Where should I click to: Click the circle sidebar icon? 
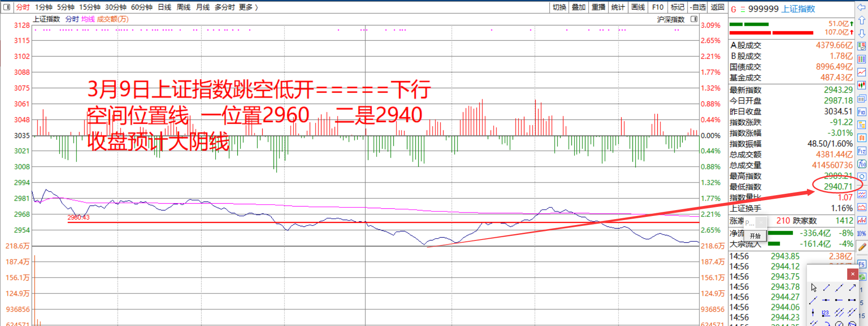click(862, 177)
